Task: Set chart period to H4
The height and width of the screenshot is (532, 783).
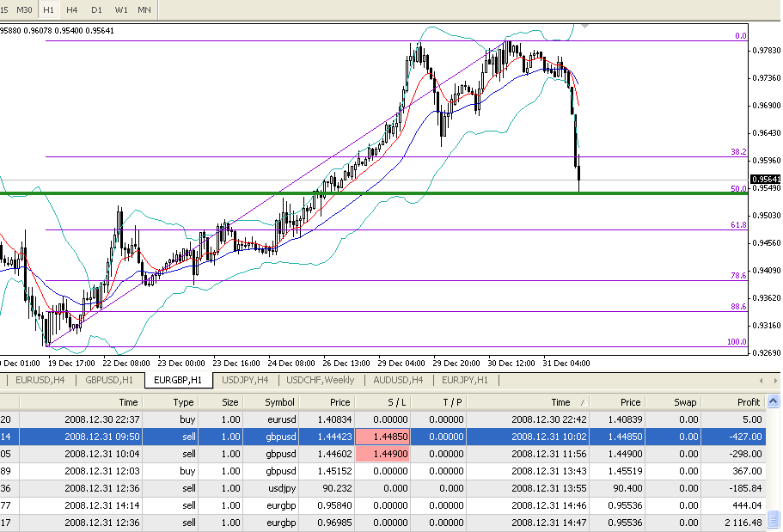Action: click(72, 9)
